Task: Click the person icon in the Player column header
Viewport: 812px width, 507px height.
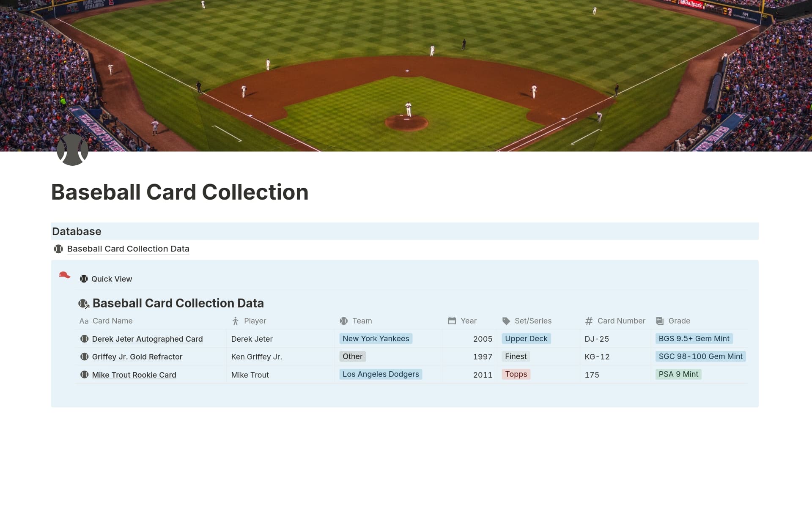Action: tap(236, 321)
